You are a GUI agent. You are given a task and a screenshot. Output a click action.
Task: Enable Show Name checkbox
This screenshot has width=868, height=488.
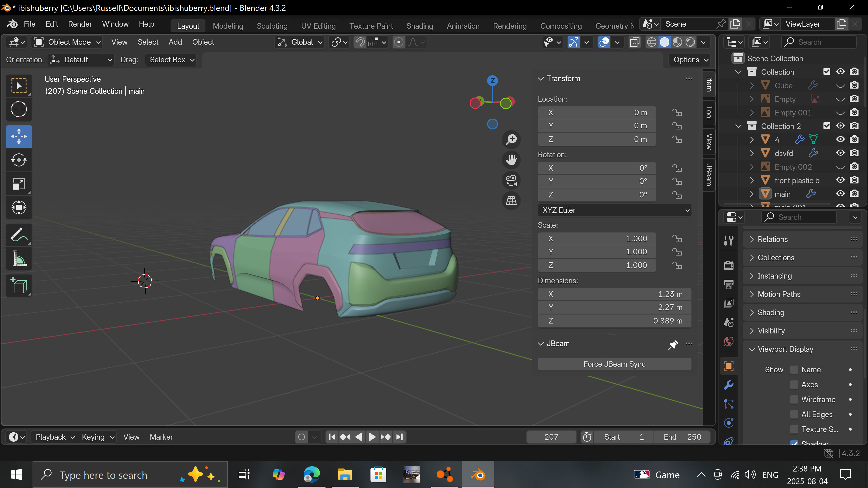(x=794, y=370)
